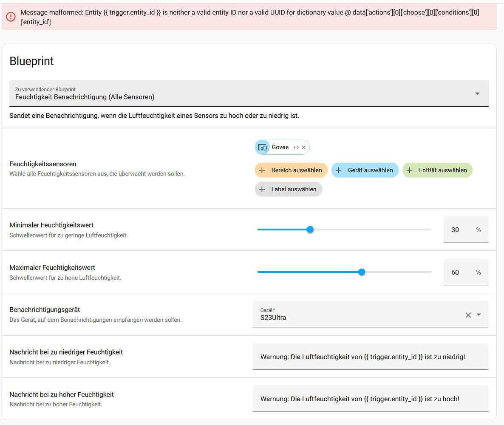Click the Govee chip label
Viewport: 504px width, 425px height.
tap(280, 147)
